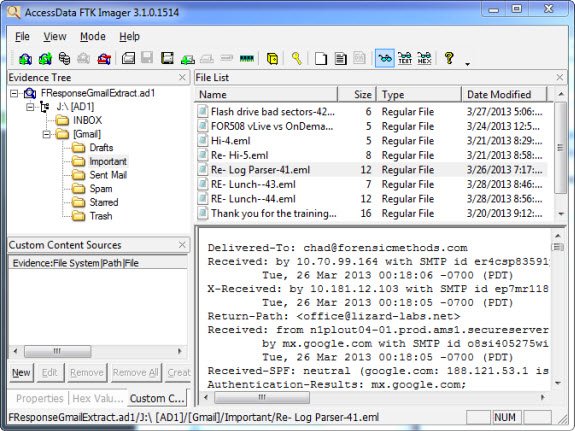Image resolution: width=575 pixels, height=431 pixels.
Task: Open the Mode menu
Action: [x=93, y=36]
